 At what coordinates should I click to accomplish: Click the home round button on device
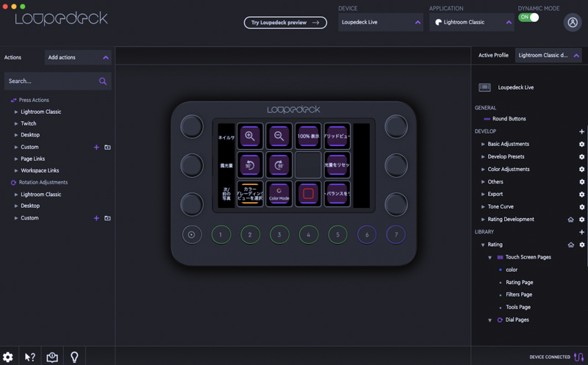tap(192, 234)
